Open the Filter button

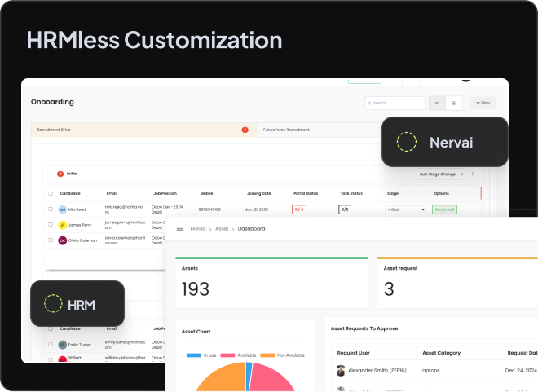pos(483,104)
